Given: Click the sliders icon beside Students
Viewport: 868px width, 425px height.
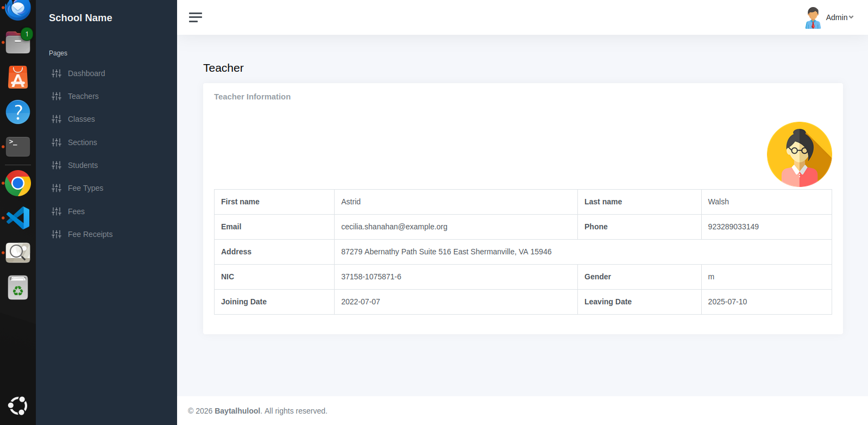Looking at the screenshot, I should click(x=56, y=165).
